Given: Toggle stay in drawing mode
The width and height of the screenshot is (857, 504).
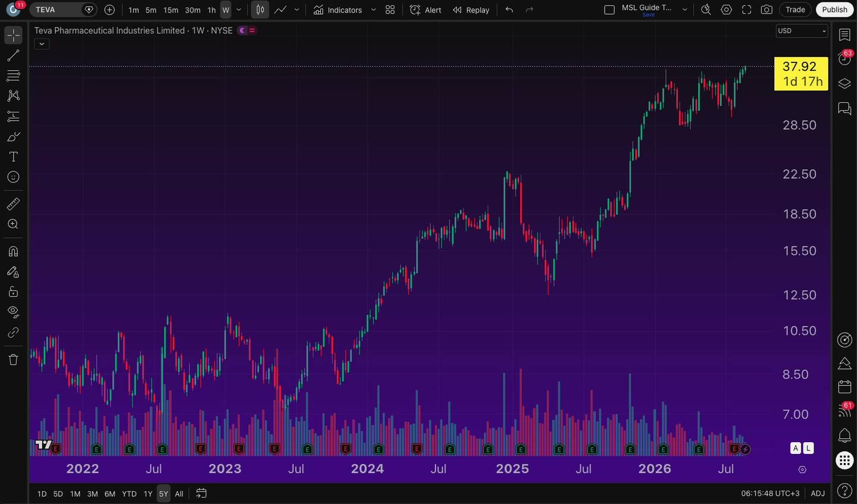Looking at the screenshot, I should tap(13, 272).
